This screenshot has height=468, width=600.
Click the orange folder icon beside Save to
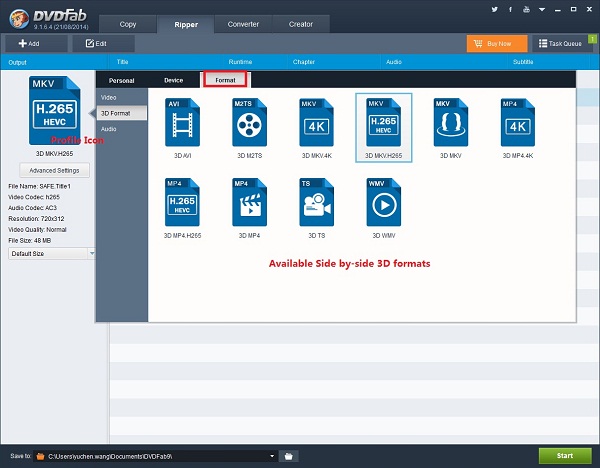pyautogui.click(x=40, y=456)
